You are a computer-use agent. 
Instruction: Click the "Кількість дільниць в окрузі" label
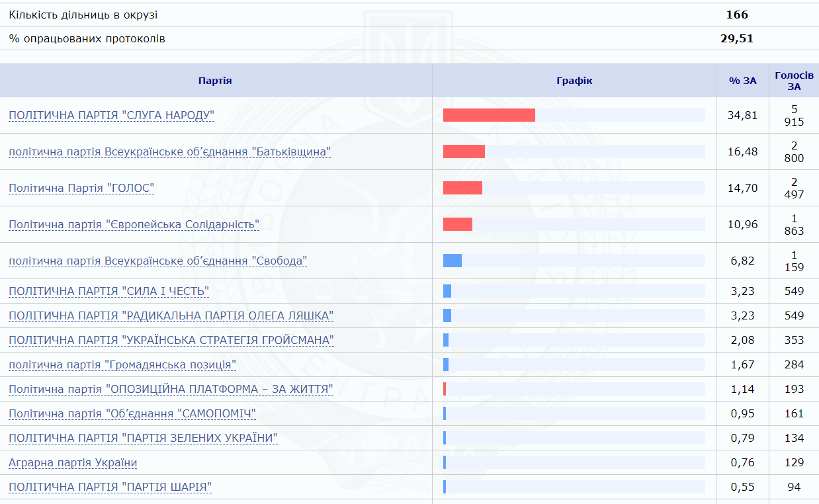click(83, 15)
